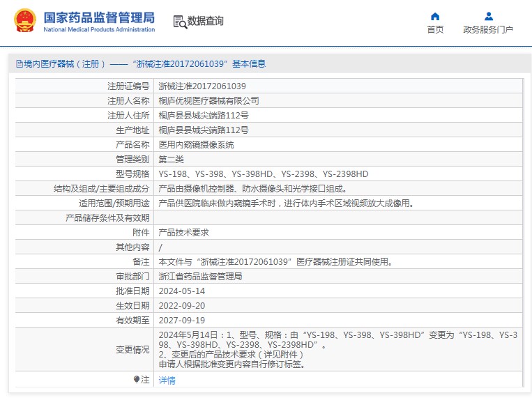Select address in 注册人住所 row

tap(203, 115)
